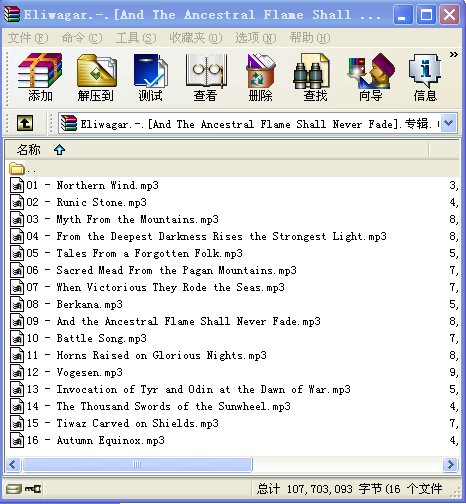Select '15 - Tiwaz Carved on Shields.mp3'
466x504 pixels.
(114, 423)
